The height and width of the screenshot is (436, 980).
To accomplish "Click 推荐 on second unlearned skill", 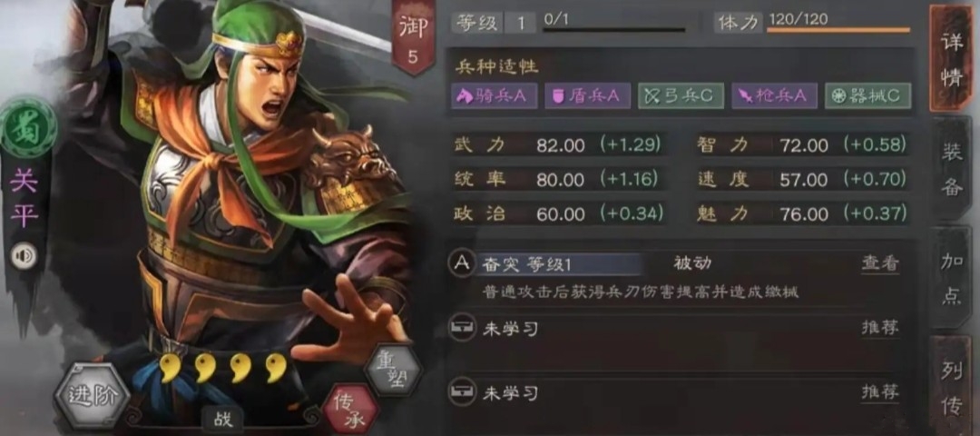I will (880, 392).
